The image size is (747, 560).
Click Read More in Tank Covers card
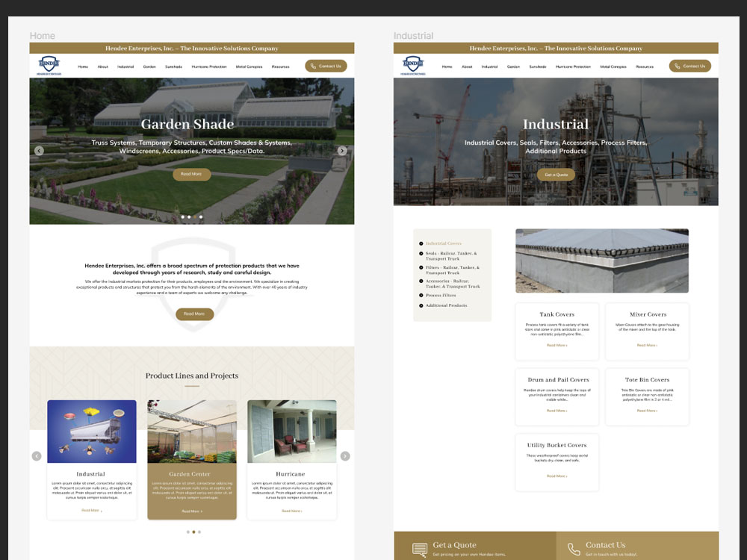[557, 345]
